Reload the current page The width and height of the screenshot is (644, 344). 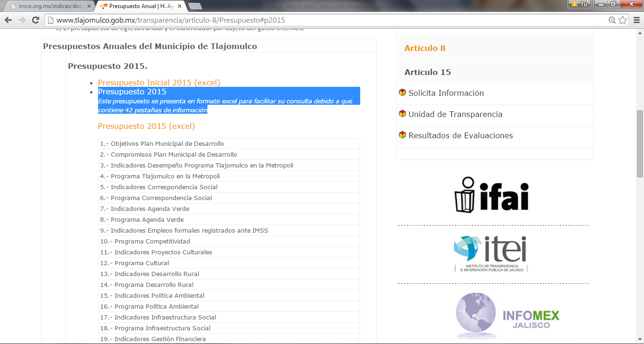pyautogui.click(x=35, y=20)
